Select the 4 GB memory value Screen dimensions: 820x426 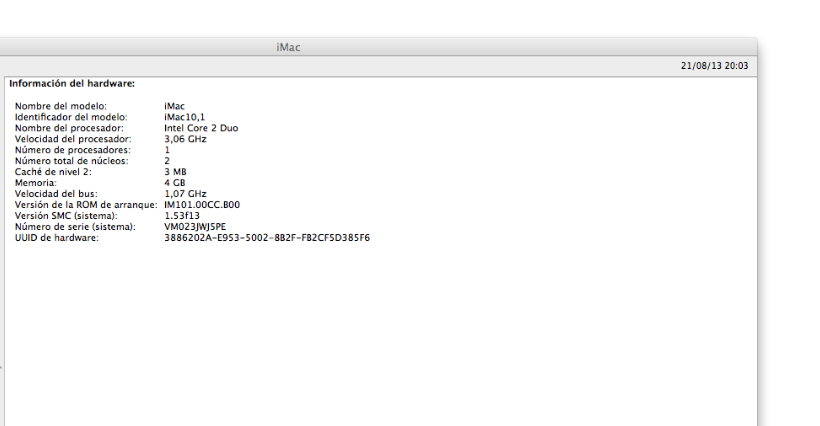coord(175,183)
